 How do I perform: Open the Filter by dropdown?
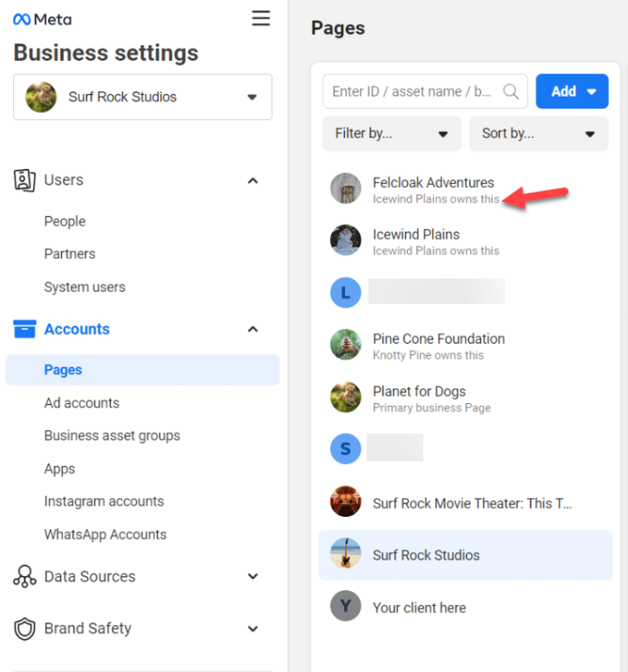click(392, 134)
